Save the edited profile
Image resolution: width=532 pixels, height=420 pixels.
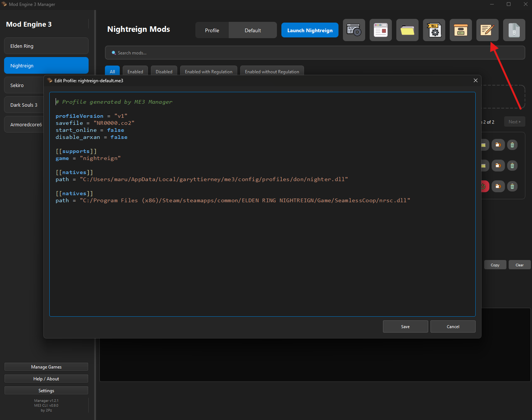point(405,327)
